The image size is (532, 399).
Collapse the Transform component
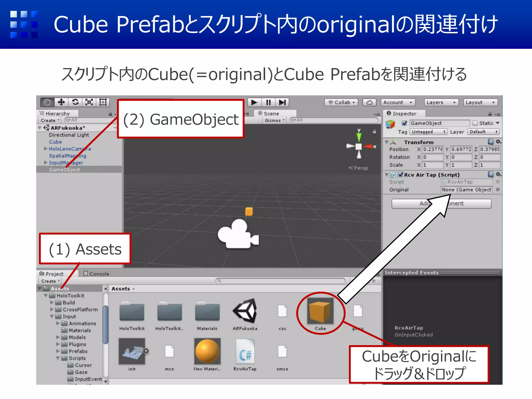click(x=387, y=142)
